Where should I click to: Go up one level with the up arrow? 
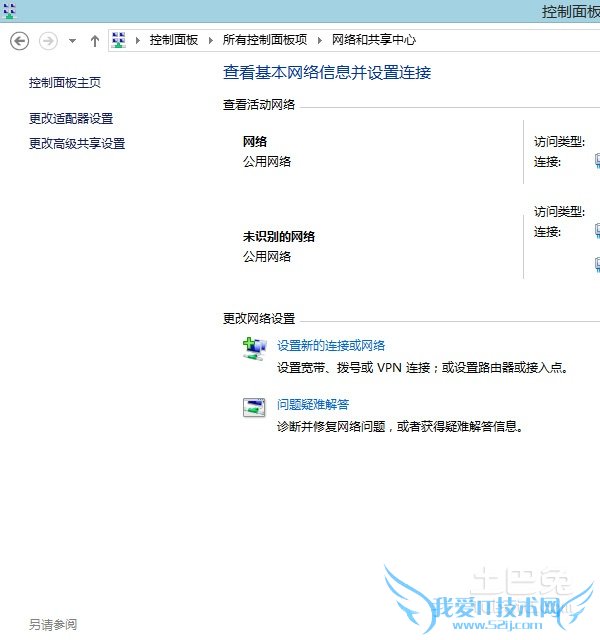[95, 41]
